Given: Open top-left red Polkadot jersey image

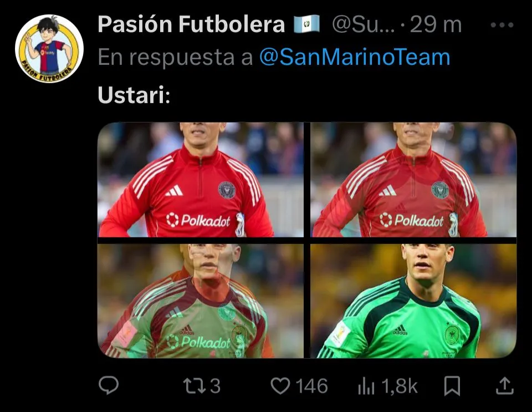Looking at the screenshot, I should [201, 180].
